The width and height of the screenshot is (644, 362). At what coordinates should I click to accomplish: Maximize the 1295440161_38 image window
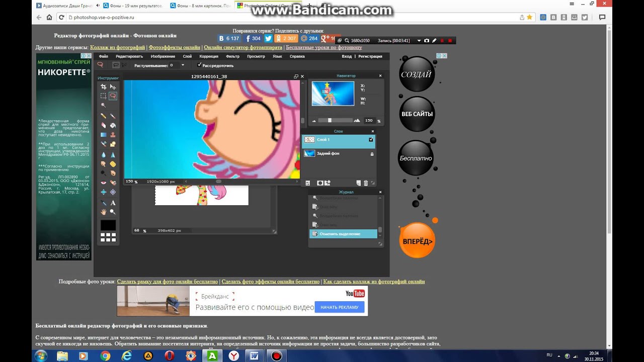point(296,76)
